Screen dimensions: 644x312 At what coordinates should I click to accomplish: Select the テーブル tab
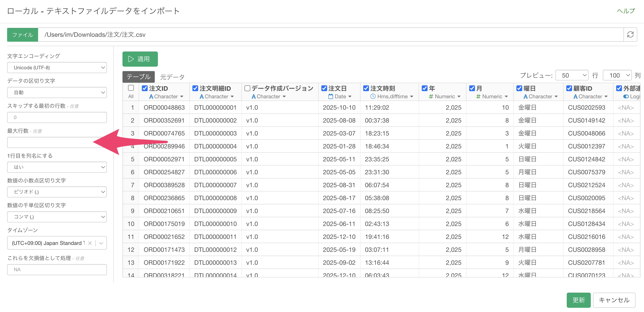click(x=139, y=77)
